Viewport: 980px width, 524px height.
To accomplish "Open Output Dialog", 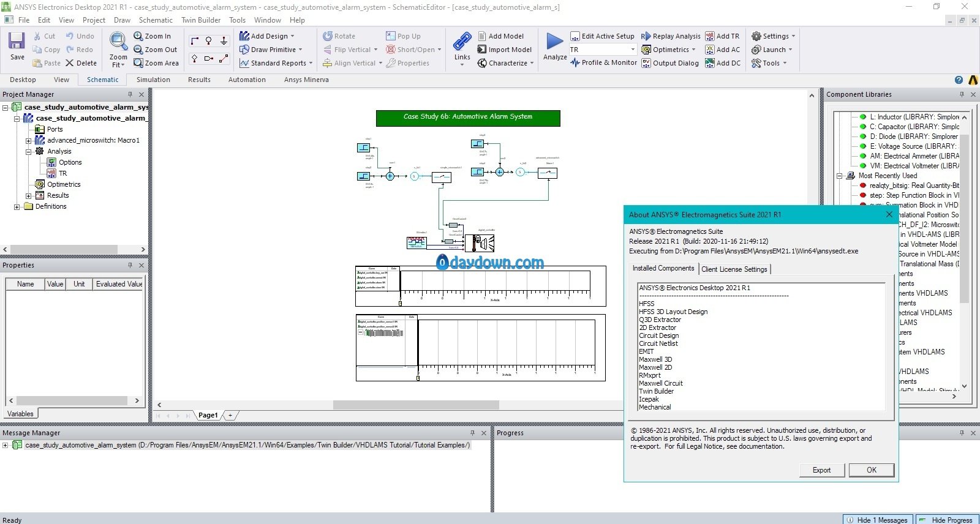I will coord(670,63).
